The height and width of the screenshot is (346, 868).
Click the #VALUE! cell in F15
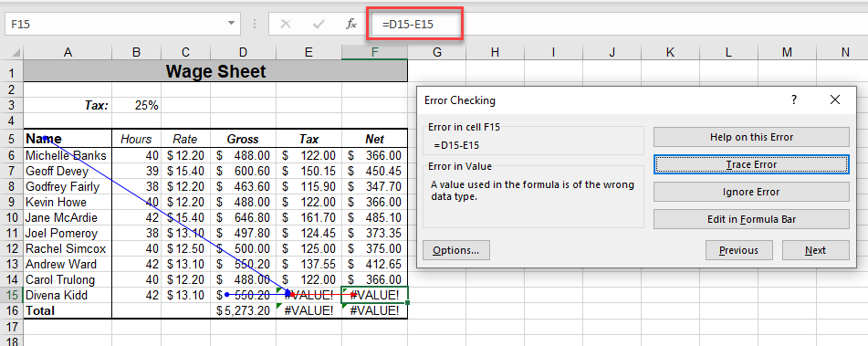375,295
